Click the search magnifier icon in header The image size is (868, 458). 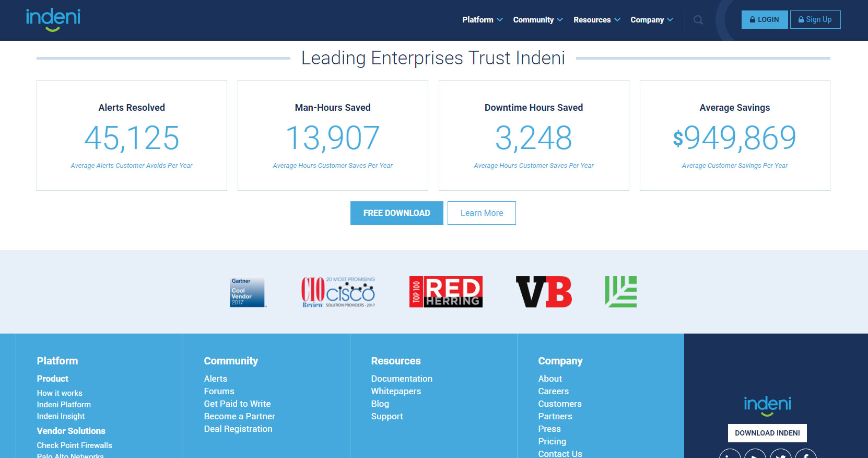[698, 20]
